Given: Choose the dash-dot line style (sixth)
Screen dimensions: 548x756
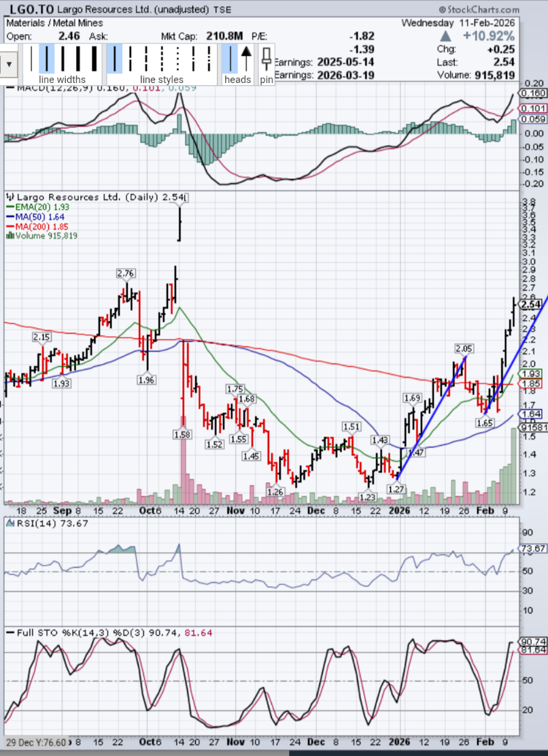Looking at the screenshot, I should (x=194, y=59).
